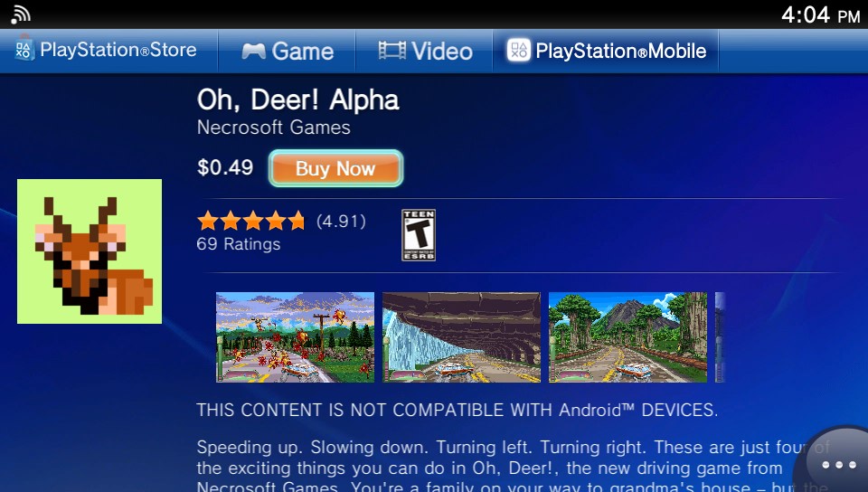
Task: Go to the PlayStation Store tab
Action: click(x=108, y=51)
